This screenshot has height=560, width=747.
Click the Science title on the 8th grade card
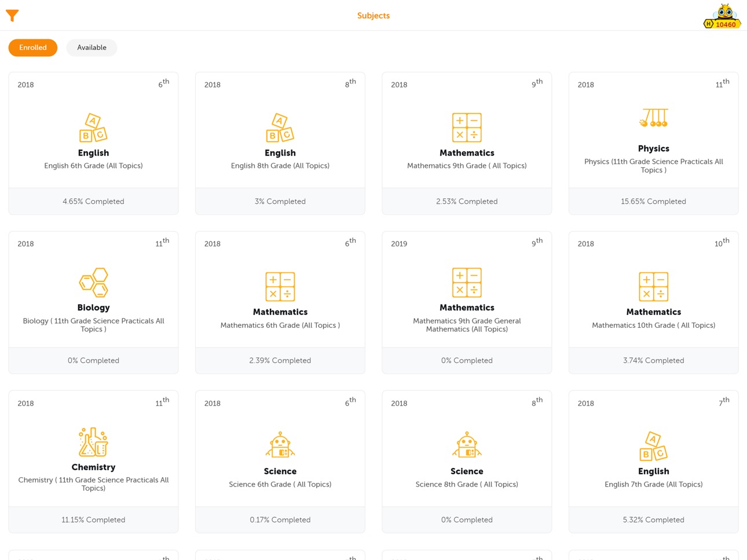click(467, 471)
